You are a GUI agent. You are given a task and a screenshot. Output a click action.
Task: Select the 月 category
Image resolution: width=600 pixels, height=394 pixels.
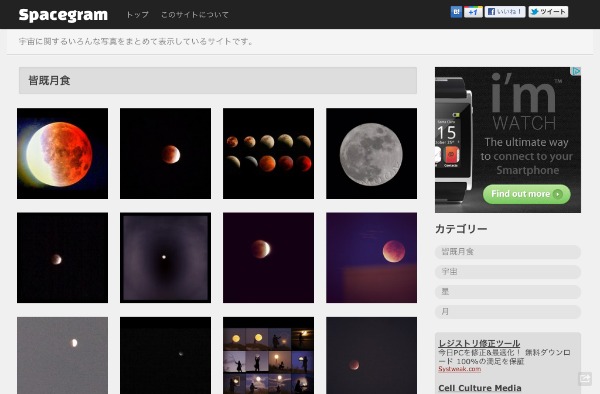click(508, 312)
